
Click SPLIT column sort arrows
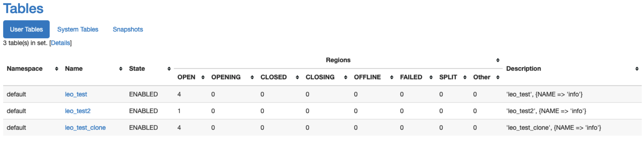465,77
